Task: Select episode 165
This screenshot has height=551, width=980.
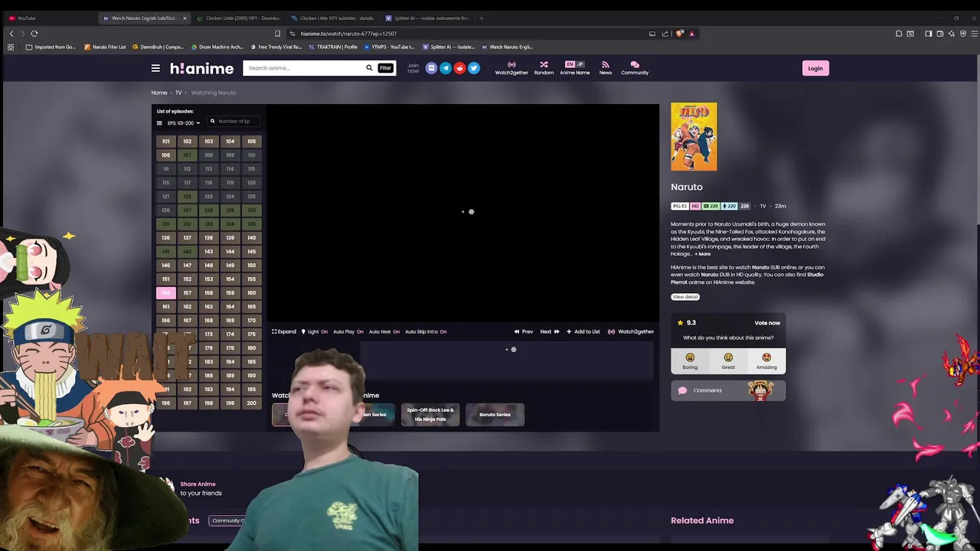Action: (251, 307)
